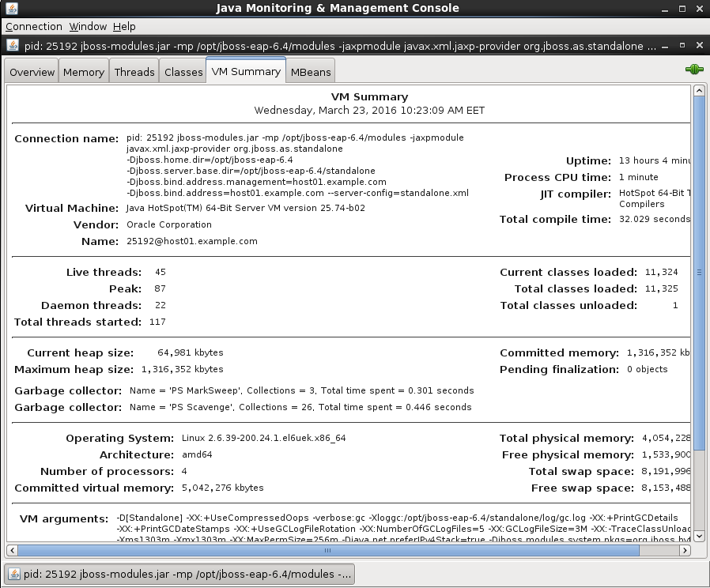The height and width of the screenshot is (588, 710).
Task: Click the Total threads started value 117
Action: point(157,322)
